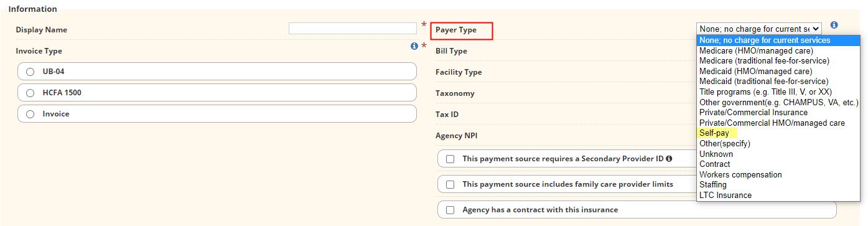This screenshot has height=226, width=868.
Task: Check family care provider limits option
Action: click(450, 184)
